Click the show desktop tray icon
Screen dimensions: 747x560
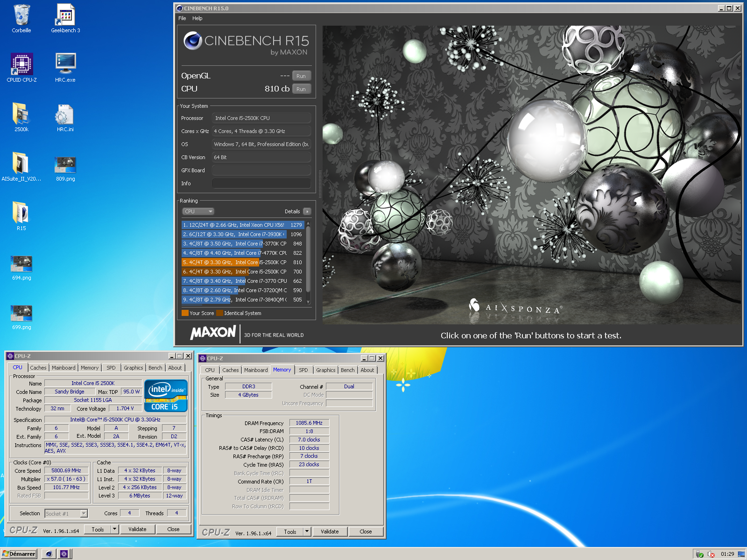(x=741, y=554)
